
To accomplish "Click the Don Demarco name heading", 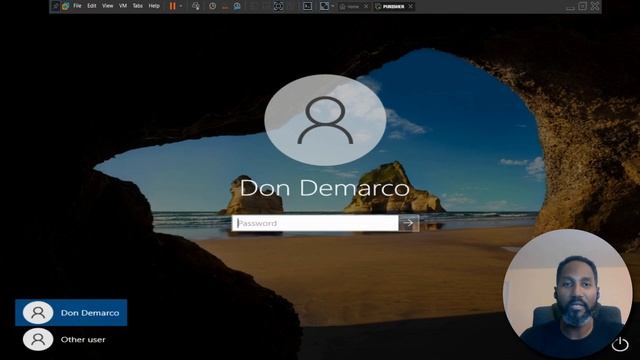I will (x=324, y=188).
